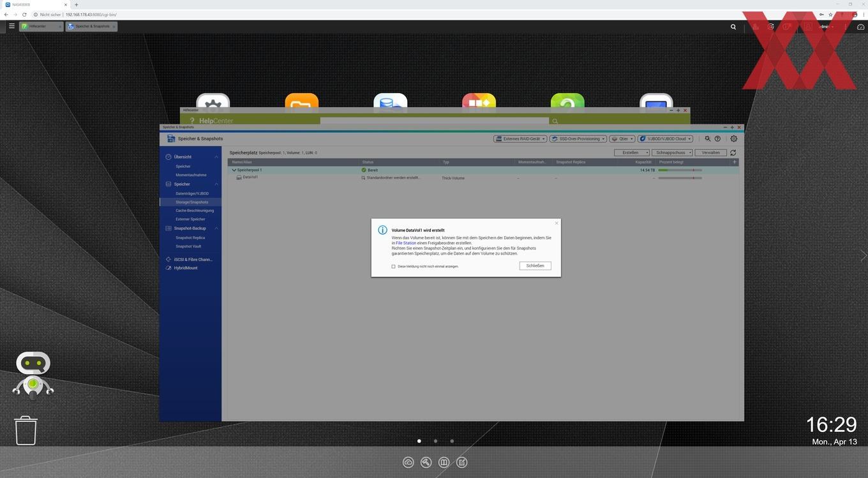Collapse the Übersicht sidebar section
Viewport: 868px width, 478px height.
click(x=216, y=156)
